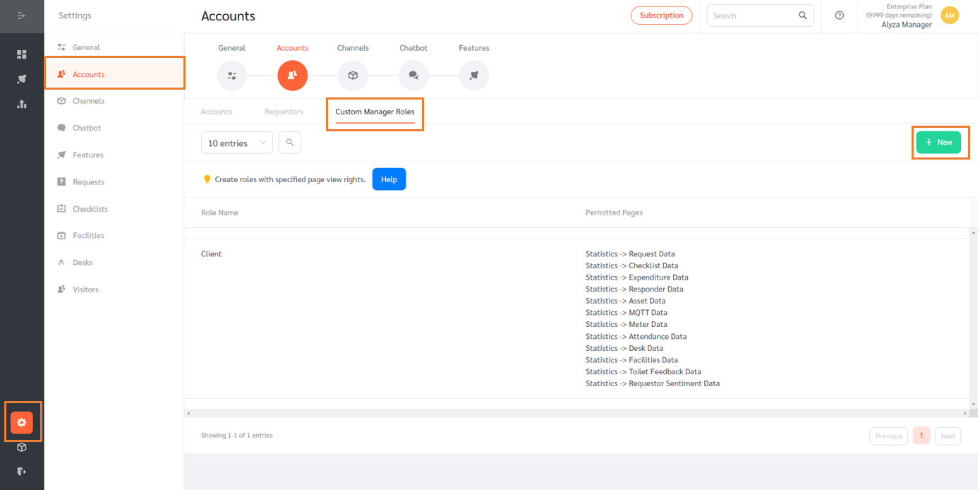Click the settings gear in the sidebar
The height and width of the screenshot is (490, 980).
click(22, 422)
